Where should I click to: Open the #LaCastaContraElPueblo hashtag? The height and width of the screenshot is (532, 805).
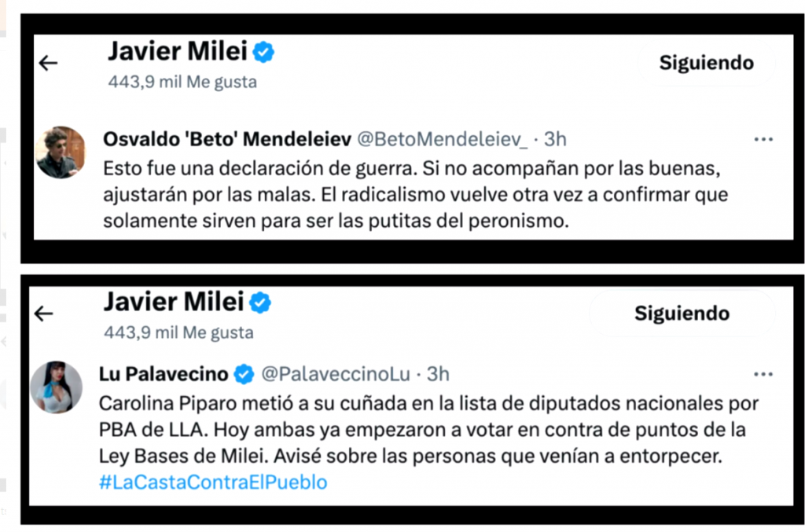point(213,482)
